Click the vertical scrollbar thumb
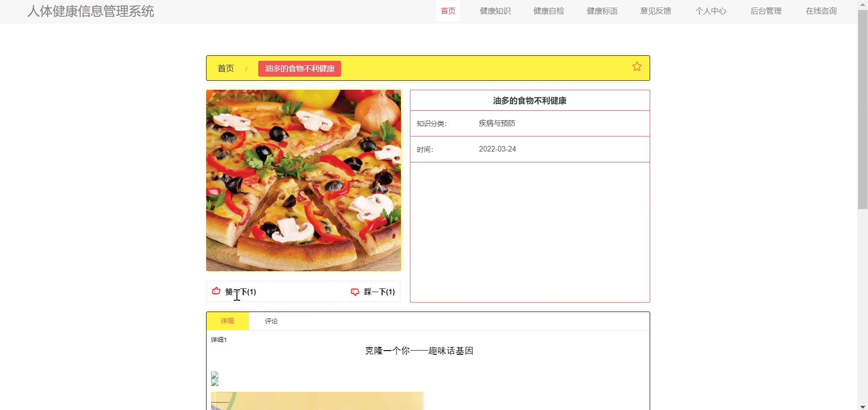The height and width of the screenshot is (410, 868). 863,109
